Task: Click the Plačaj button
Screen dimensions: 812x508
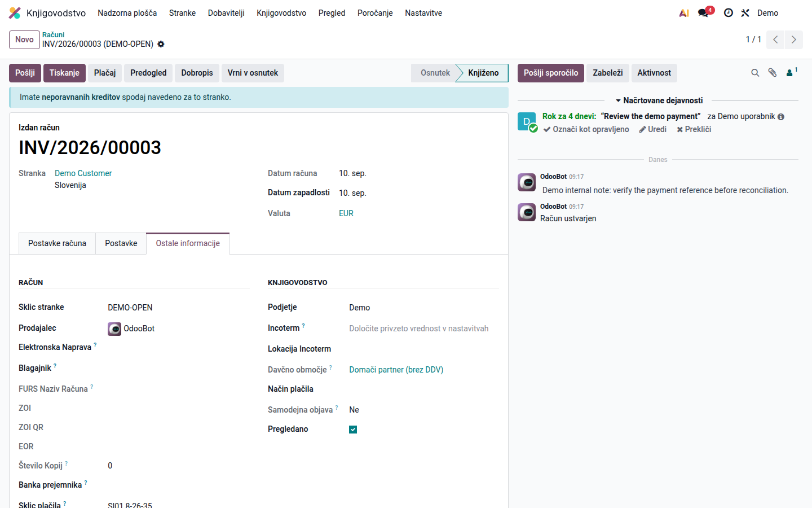Action: point(105,73)
